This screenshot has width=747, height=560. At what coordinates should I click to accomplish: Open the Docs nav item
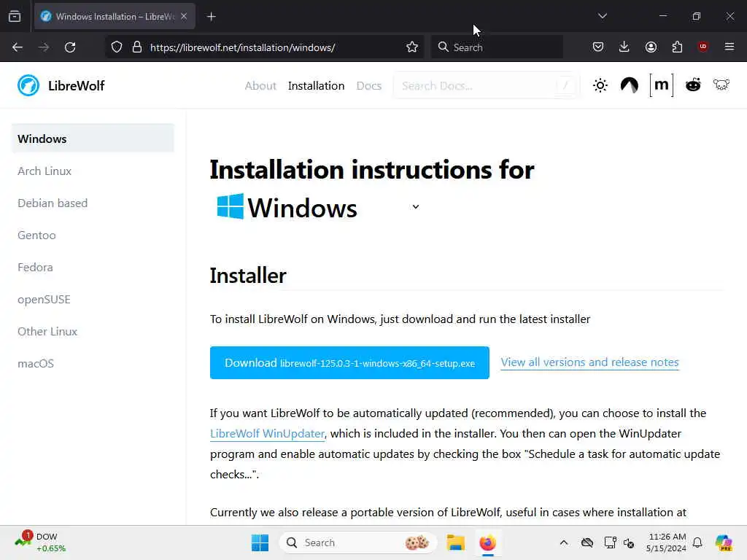[x=368, y=86]
